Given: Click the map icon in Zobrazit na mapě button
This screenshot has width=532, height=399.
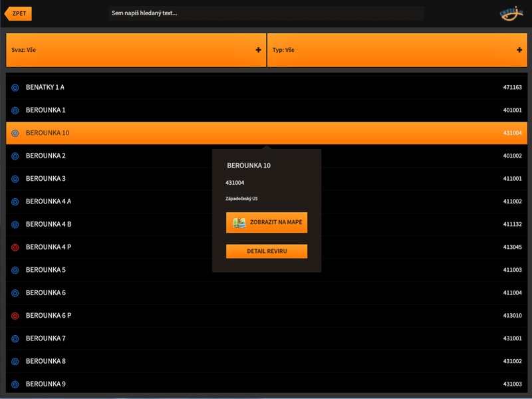Looking at the screenshot, I should pyautogui.click(x=239, y=223).
